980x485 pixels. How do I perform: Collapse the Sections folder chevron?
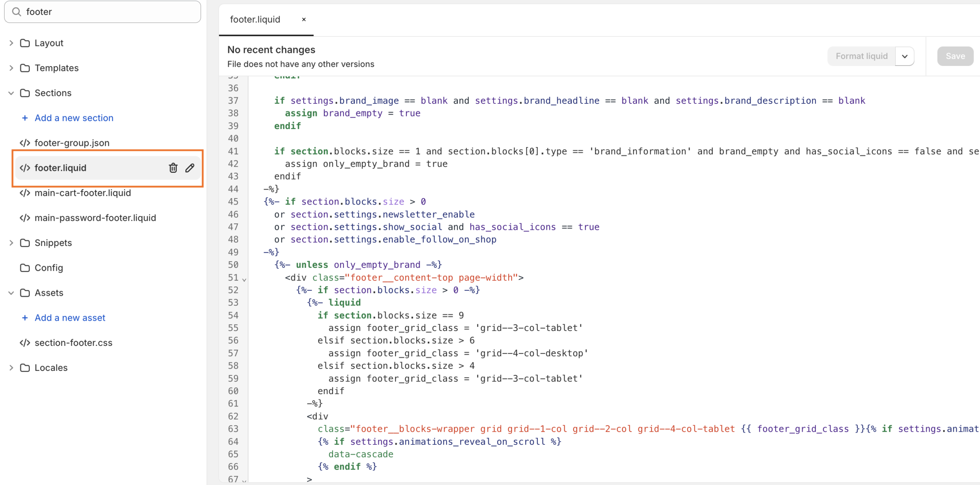pos(11,93)
